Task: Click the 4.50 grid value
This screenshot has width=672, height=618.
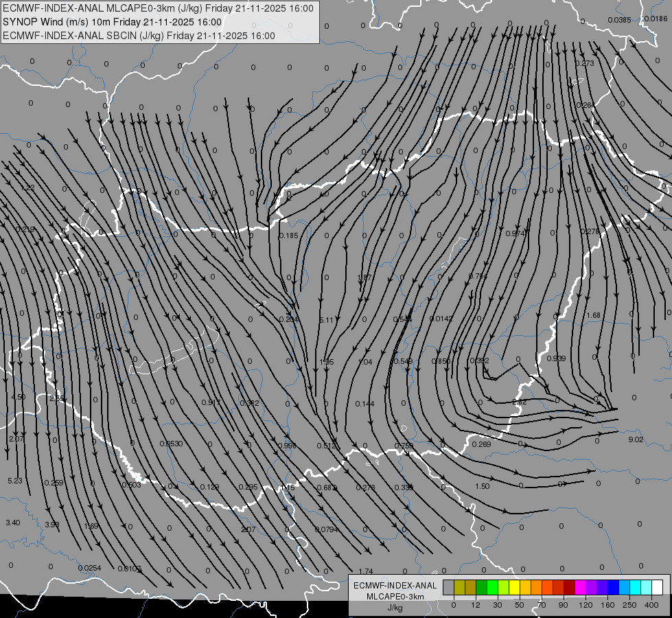Action: click(x=18, y=397)
